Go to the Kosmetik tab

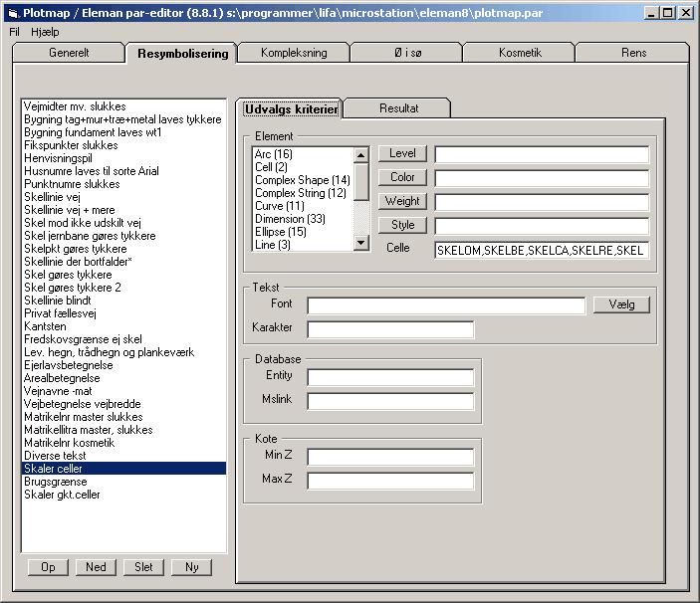pos(520,53)
